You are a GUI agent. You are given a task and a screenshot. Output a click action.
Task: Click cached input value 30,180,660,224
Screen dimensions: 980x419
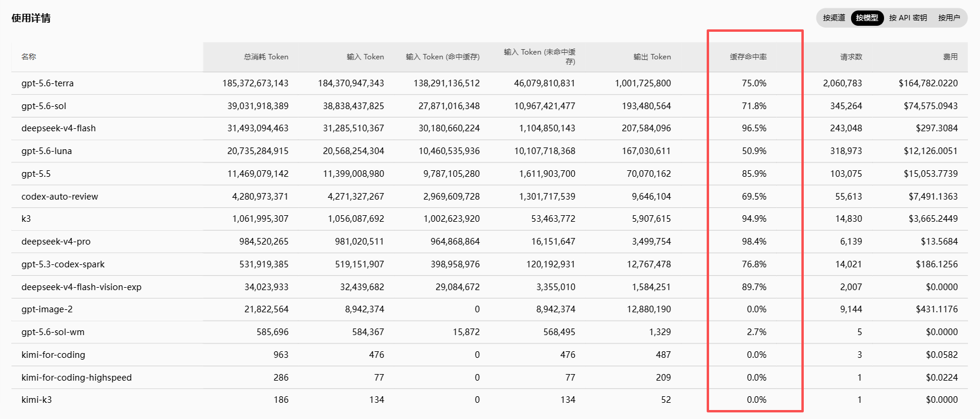point(449,128)
